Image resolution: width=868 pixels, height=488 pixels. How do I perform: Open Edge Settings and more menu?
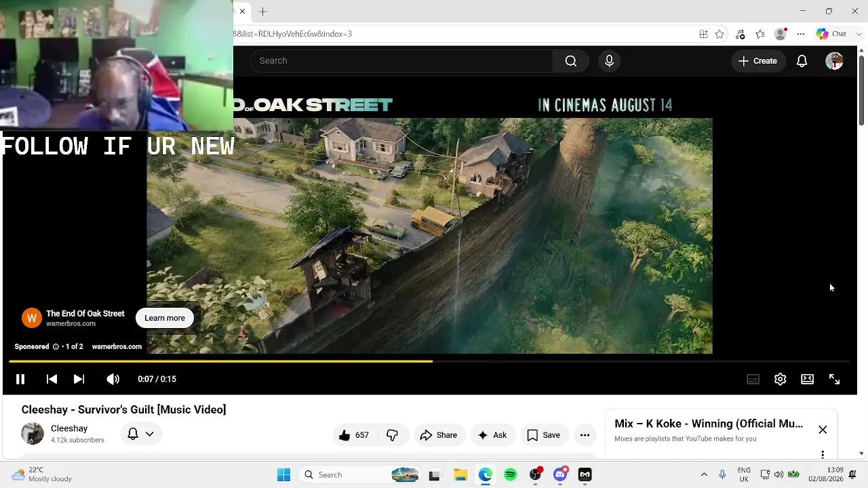click(x=801, y=34)
